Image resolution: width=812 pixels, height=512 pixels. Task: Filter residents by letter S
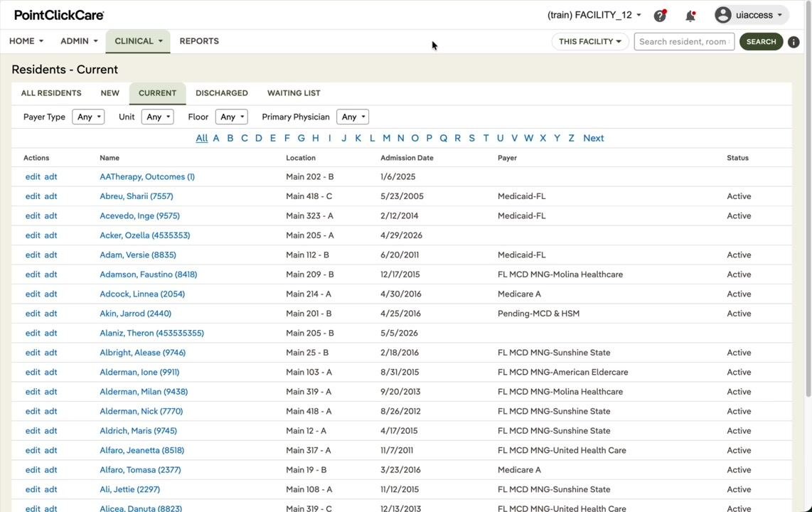pos(471,138)
